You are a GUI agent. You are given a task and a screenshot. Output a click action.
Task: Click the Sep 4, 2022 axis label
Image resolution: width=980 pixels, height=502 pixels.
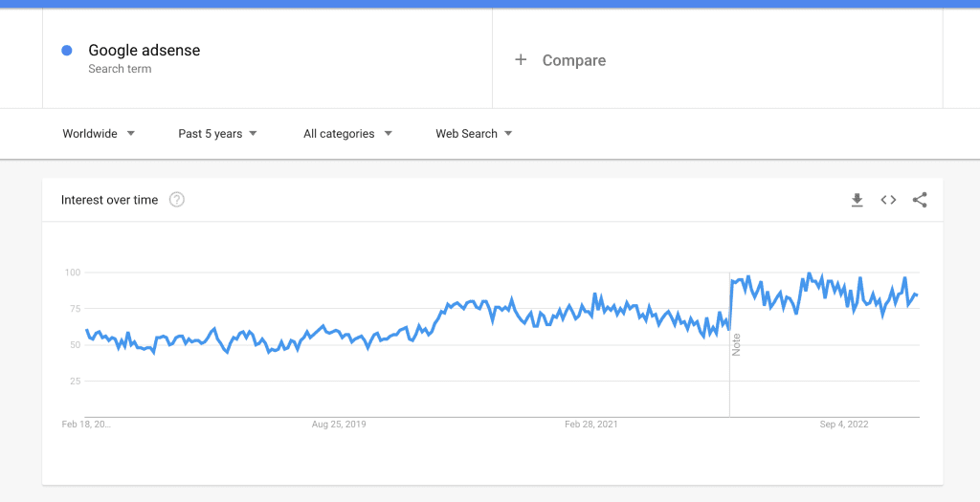pyautogui.click(x=844, y=425)
